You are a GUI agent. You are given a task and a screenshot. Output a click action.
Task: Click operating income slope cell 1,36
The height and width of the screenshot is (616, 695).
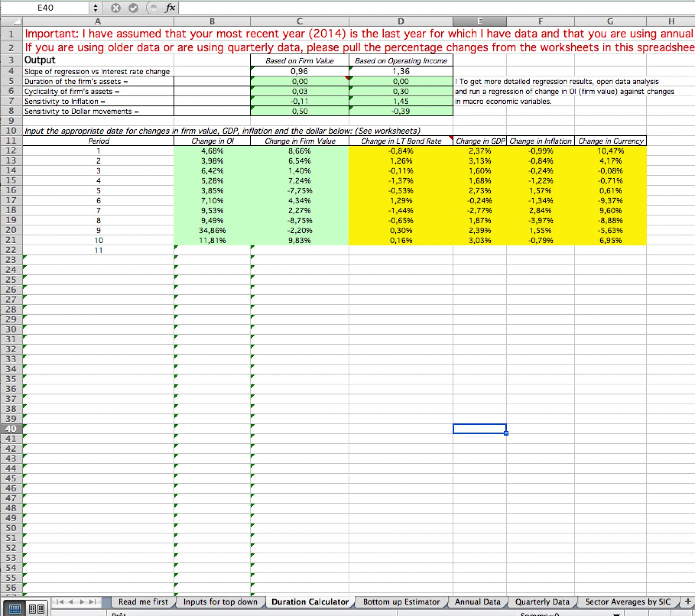pos(401,71)
